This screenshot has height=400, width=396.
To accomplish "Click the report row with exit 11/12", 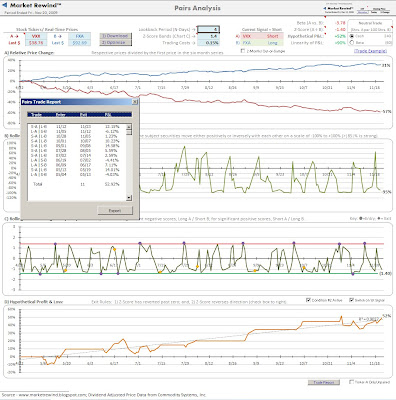I will (77, 131).
